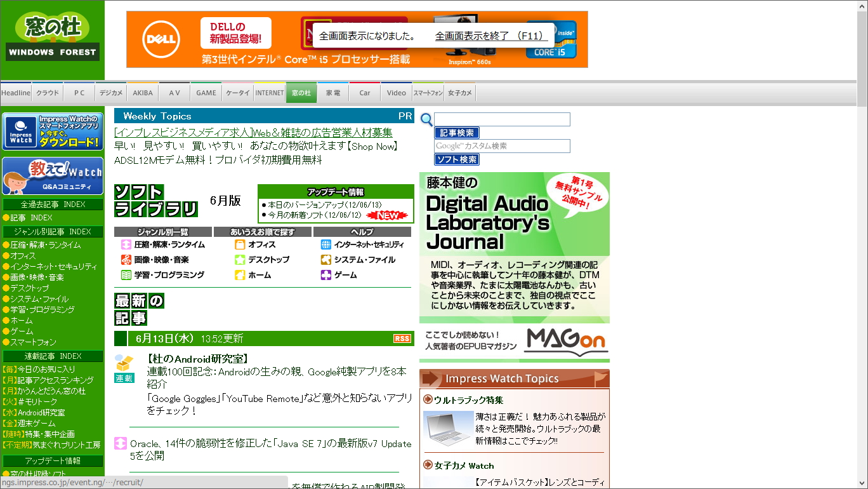Screen dimensions: 868x489
Task: Click the magnifying glass search icon
Action: tap(426, 119)
